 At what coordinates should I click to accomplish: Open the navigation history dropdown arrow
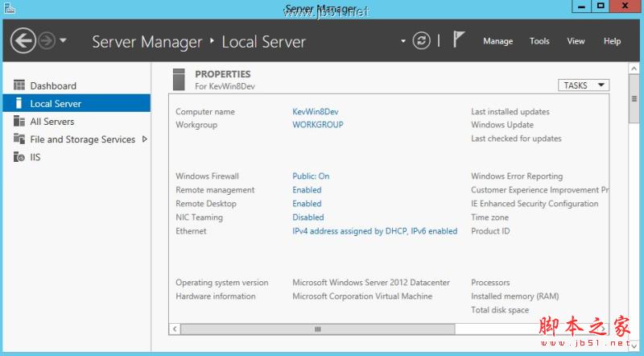pyautogui.click(x=64, y=40)
